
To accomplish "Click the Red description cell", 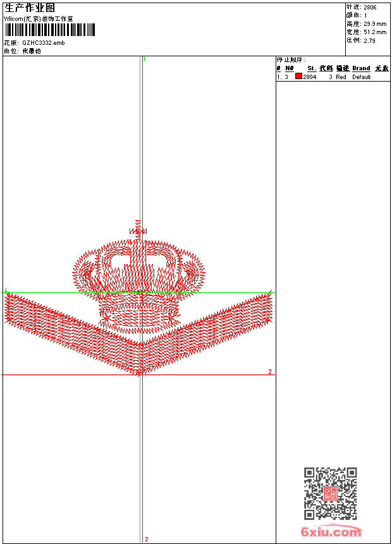I will click(341, 77).
